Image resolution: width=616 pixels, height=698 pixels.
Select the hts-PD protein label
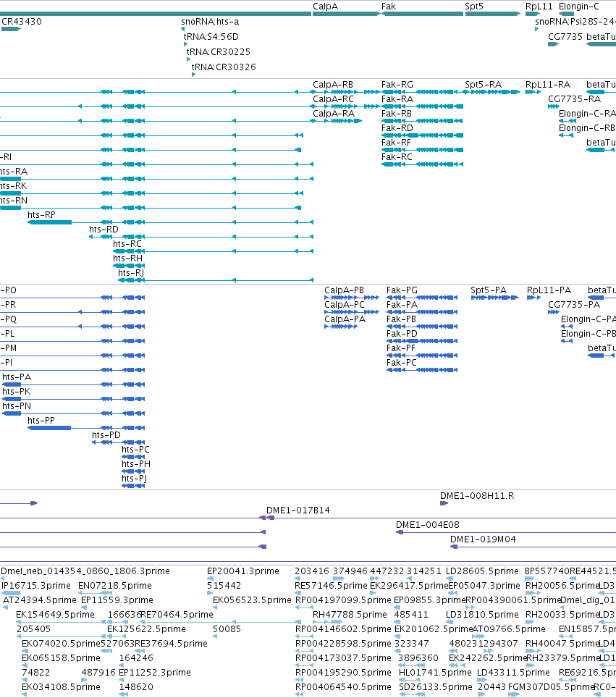pyautogui.click(x=106, y=435)
